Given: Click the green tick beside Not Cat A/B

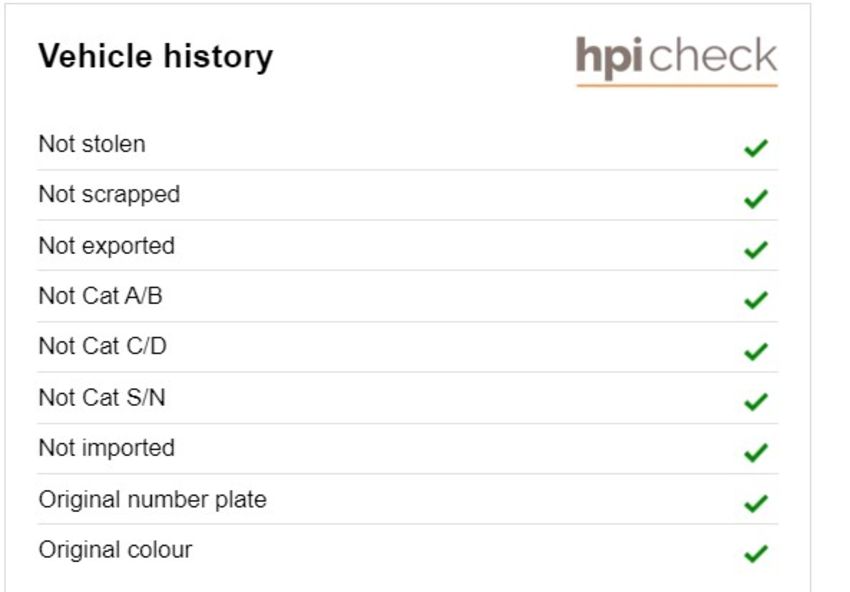Looking at the screenshot, I should tap(756, 300).
